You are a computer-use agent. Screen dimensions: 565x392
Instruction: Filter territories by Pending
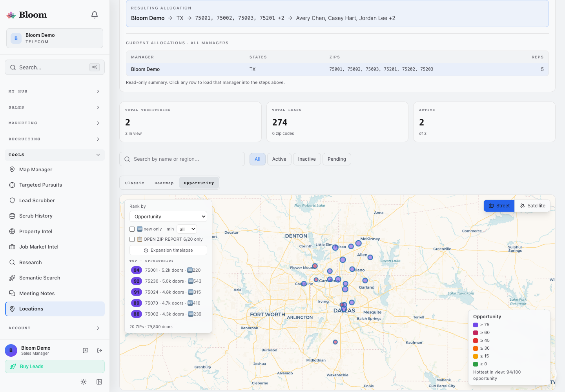pos(337,159)
